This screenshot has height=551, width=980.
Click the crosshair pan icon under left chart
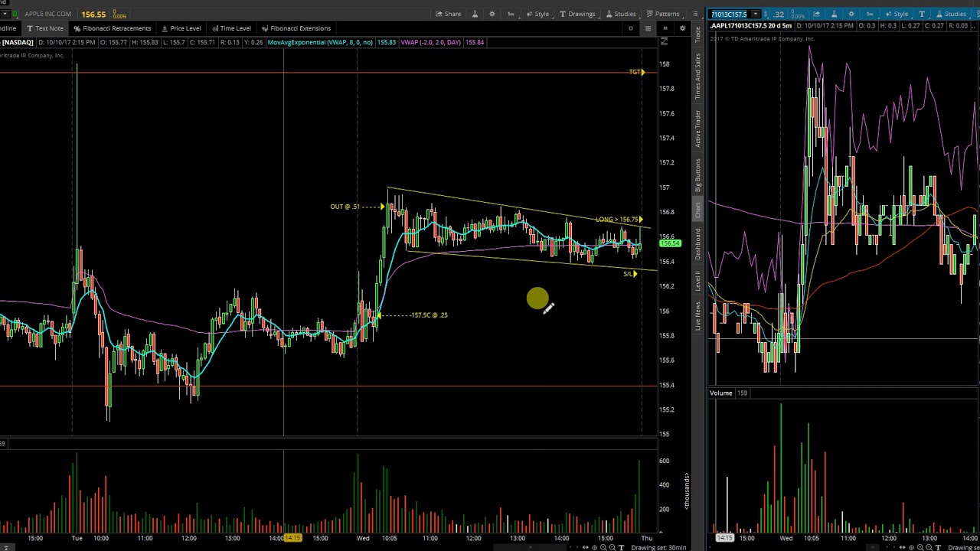click(x=594, y=547)
